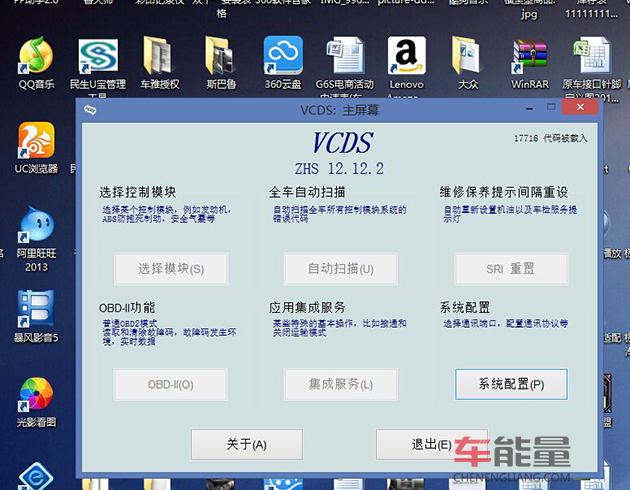Open the 关于(A) about dialog
The height and width of the screenshot is (490, 630).
coord(247,444)
